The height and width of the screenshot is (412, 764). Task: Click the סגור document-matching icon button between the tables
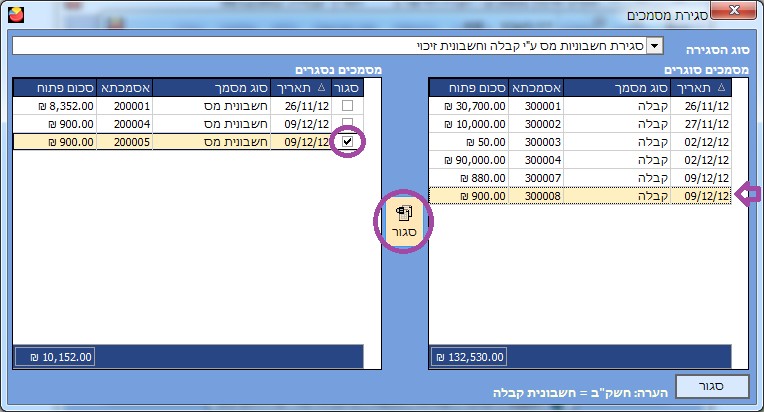(x=402, y=221)
